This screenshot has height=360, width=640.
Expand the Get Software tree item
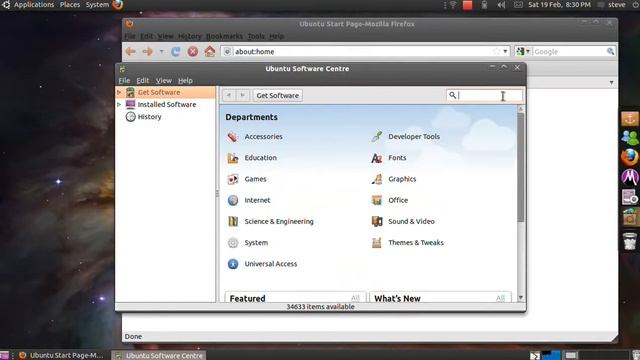119,93
